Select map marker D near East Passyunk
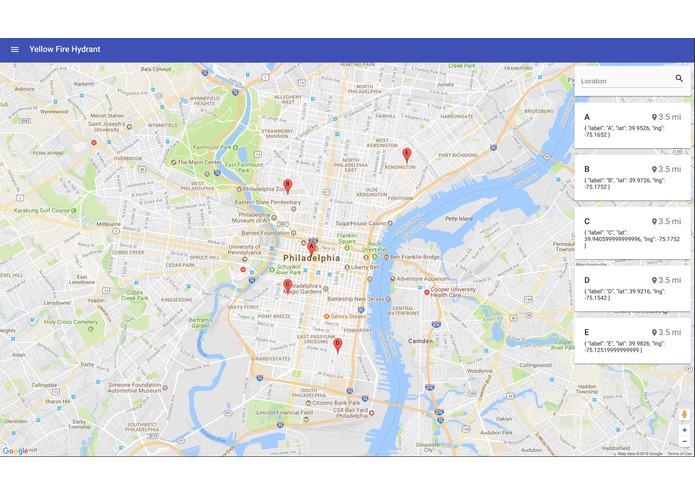The height and width of the screenshot is (494, 695). coord(337,345)
